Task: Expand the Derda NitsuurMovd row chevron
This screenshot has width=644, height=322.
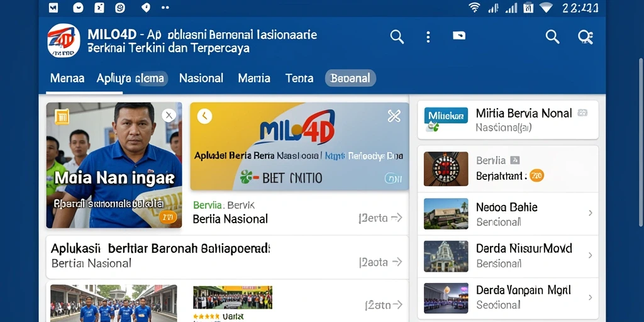Action: click(590, 255)
